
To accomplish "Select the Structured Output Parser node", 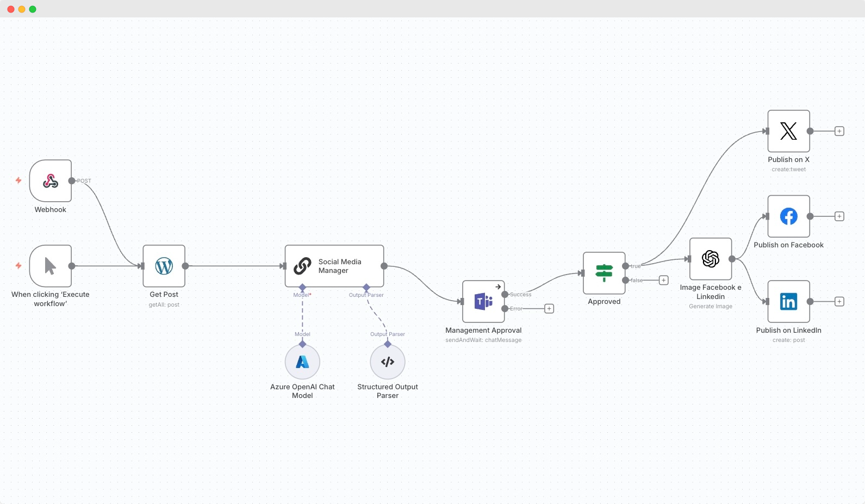I will pos(388,362).
